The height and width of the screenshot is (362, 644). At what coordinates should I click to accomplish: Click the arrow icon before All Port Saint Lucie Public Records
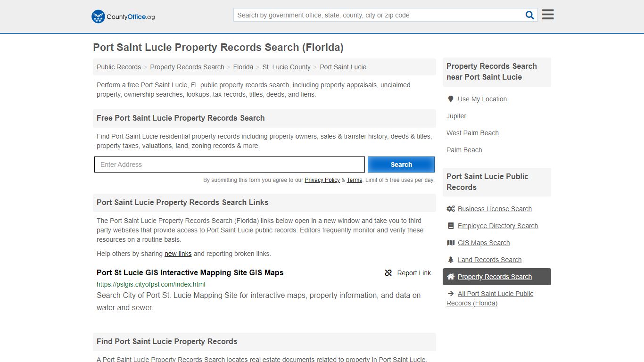click(451, 293)
